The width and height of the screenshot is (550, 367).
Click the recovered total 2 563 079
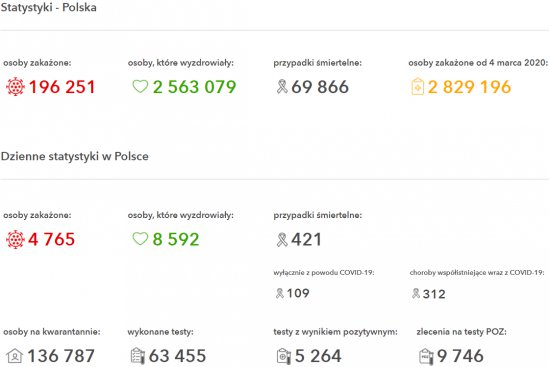[x=195, y=87]
